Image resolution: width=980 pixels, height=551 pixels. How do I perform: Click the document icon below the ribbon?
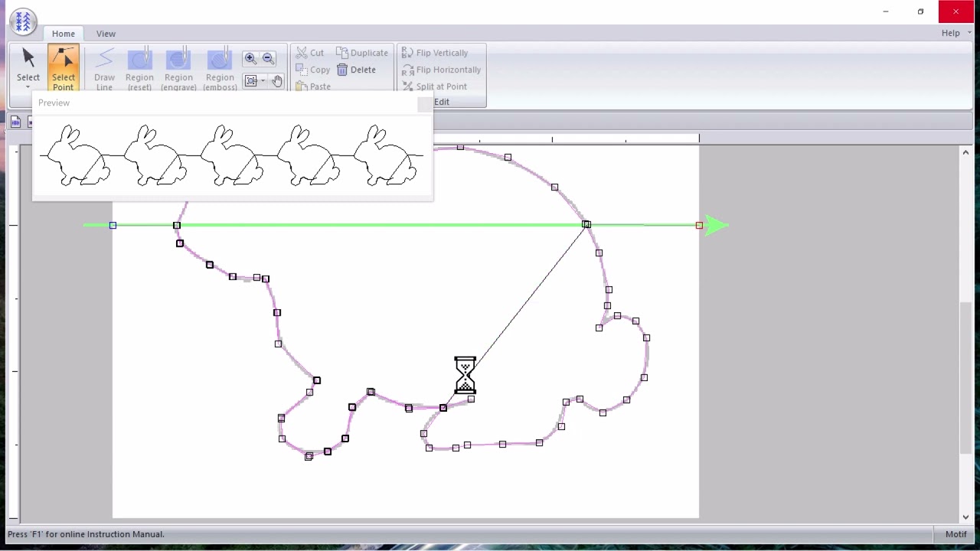pyautogui.click(x=15, y=122)
